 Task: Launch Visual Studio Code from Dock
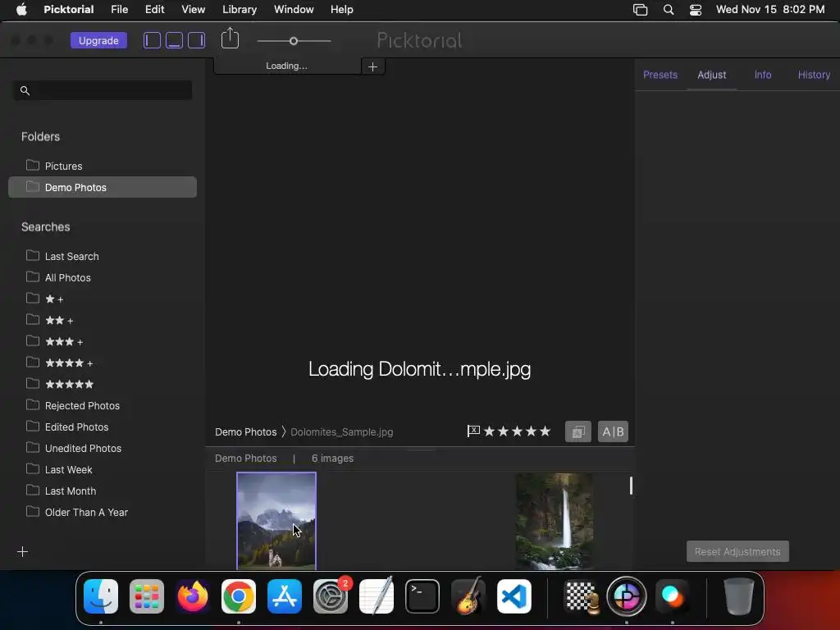click(x=514, y=596)
